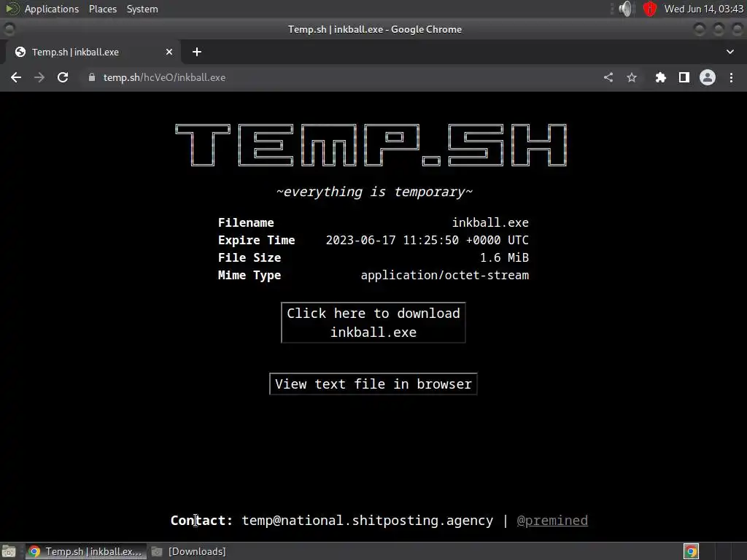This screenshot has height=560, width=747.
Task: Open the System menu
Action: [142, 9]
